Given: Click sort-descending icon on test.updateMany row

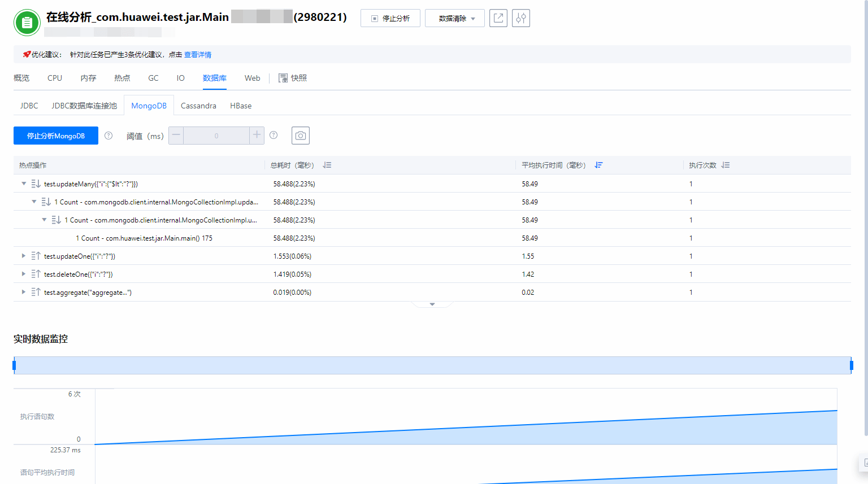Looking at the screenshot, I should pyautogui.click(x=36, y=184).
